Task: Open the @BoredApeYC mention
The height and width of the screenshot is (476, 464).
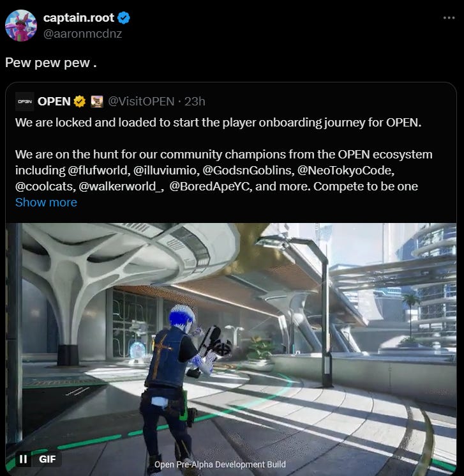Action: tap(211, 187)
